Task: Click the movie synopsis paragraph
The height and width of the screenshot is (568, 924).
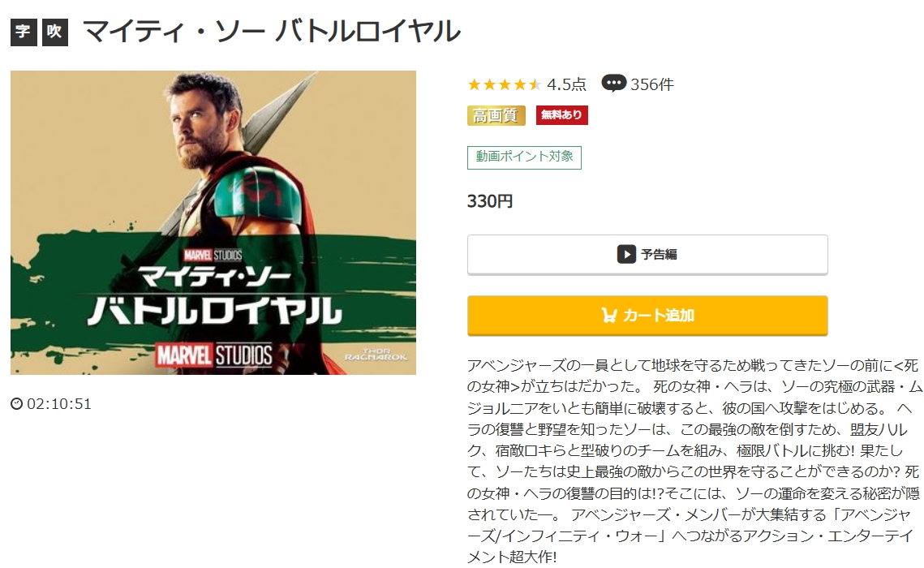Action: (x=694, y=461)
